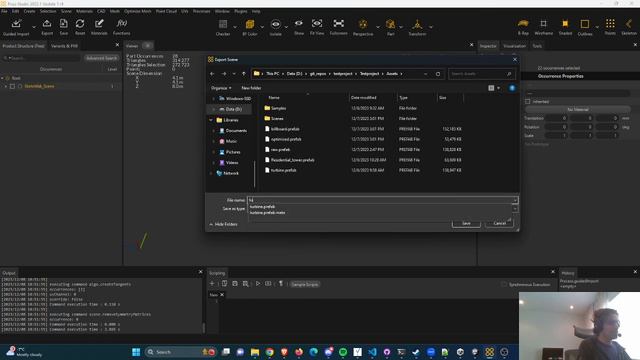This screenshot has width=640, height=360.
Task: Open the Functions toolbar icon
Action: 122,24
